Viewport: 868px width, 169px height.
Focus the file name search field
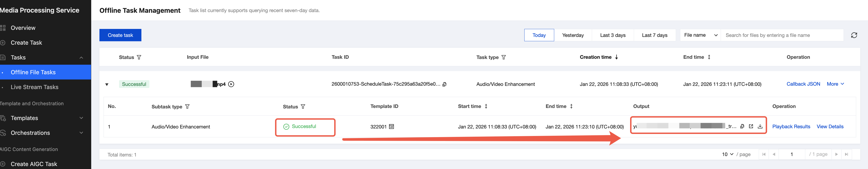coord(782,35)
